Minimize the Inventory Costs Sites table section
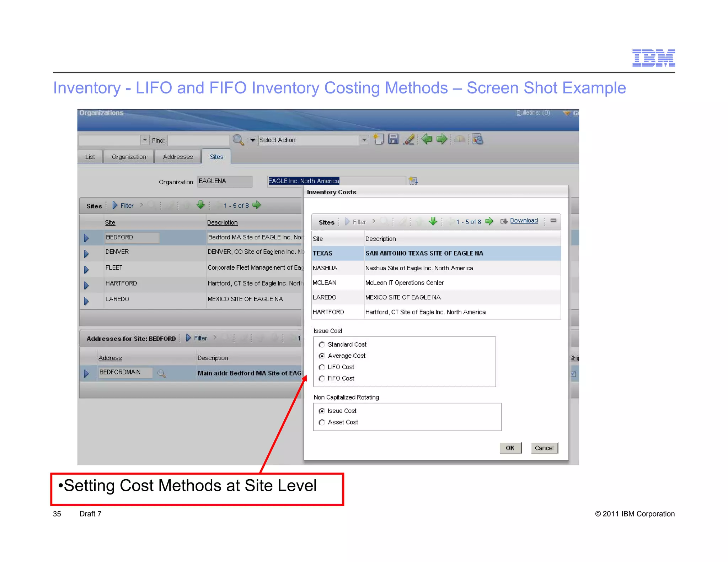Screen dimensions: 728x562 [553, 221]
